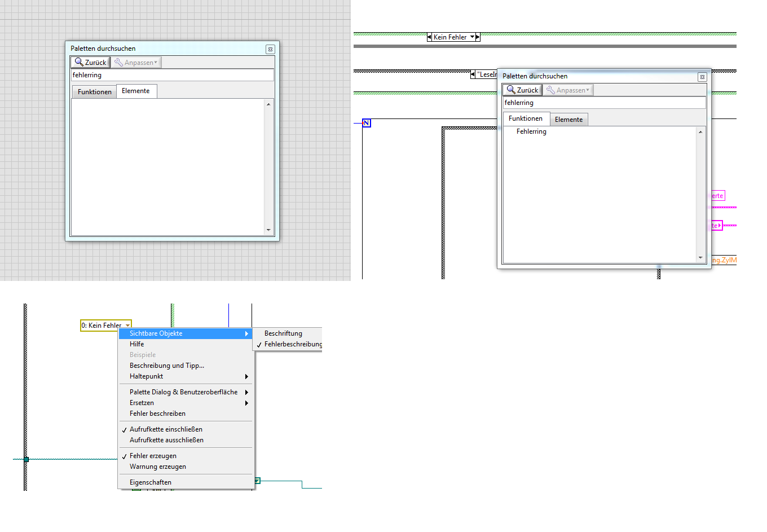
Task: Click the N loop count terminal
Action: pyautogui.click(x=367, y=123)
